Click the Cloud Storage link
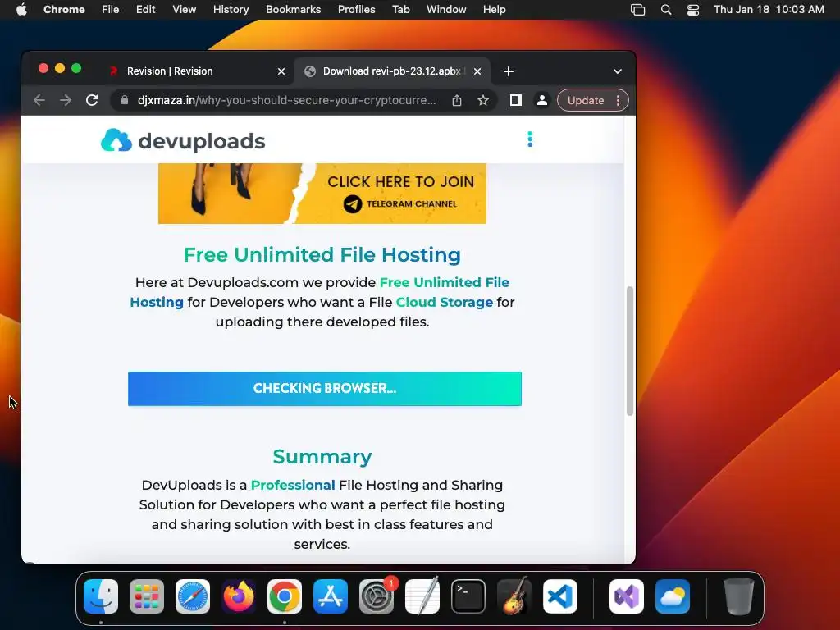 (444, 302)
